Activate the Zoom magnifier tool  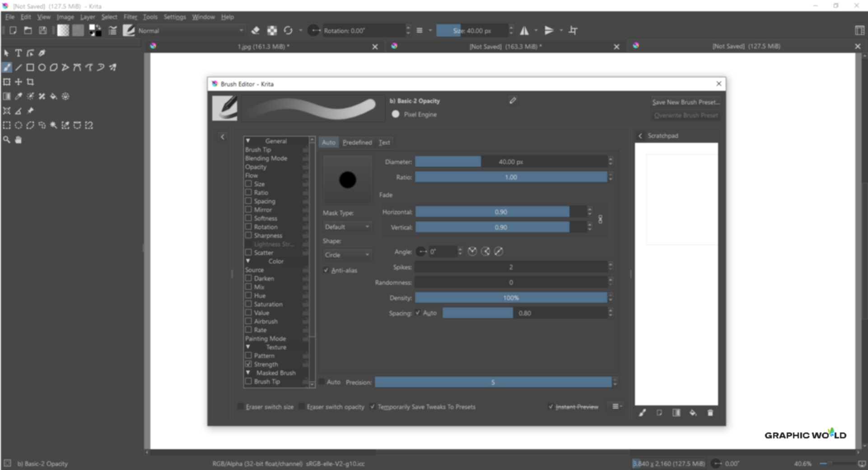point(7,140)
